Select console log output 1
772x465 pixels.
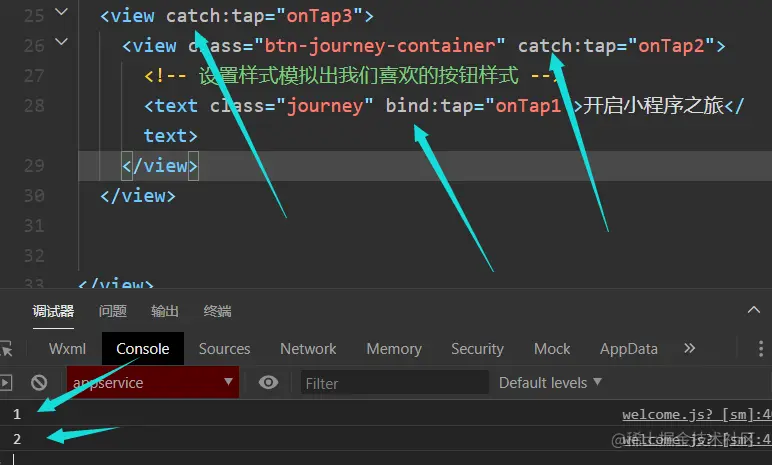[17, 414]
